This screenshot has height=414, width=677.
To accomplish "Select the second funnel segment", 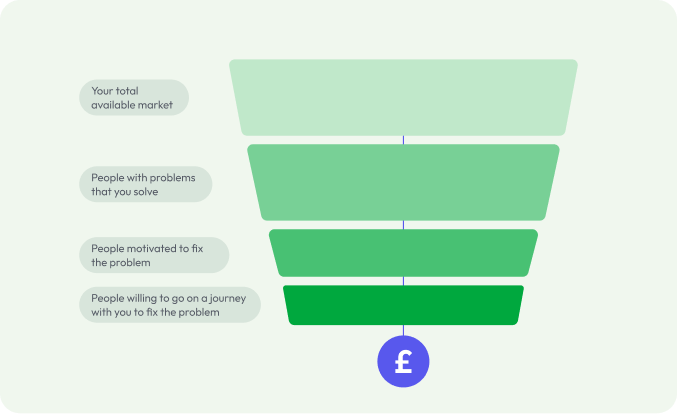I will pos(403,182).
